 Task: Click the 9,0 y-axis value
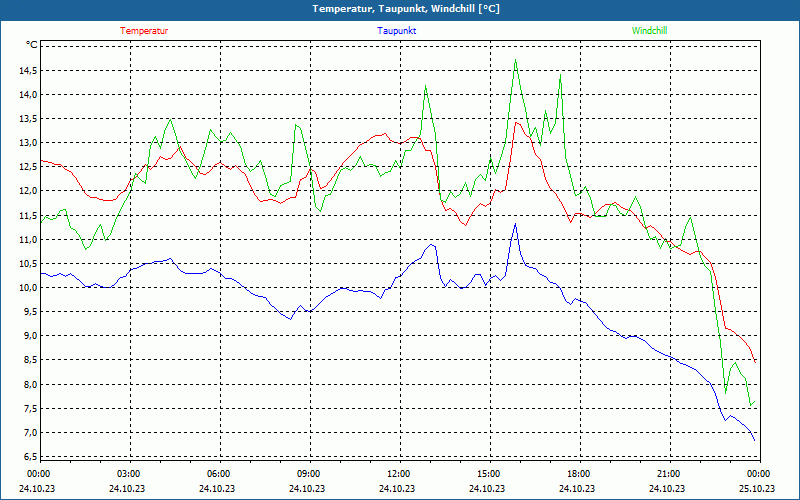tap(30, 336)
